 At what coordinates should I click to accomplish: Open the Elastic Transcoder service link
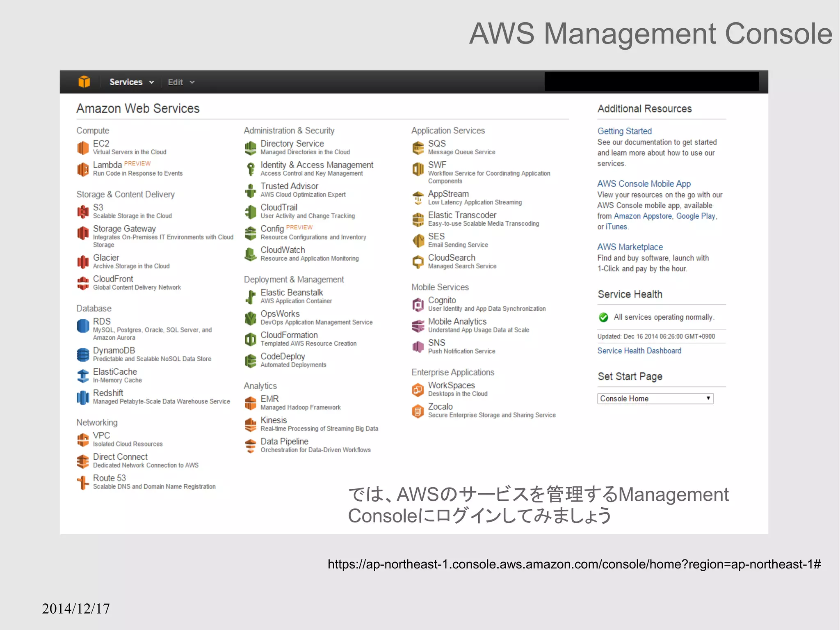pyautogui.click(x=462, y=215)
